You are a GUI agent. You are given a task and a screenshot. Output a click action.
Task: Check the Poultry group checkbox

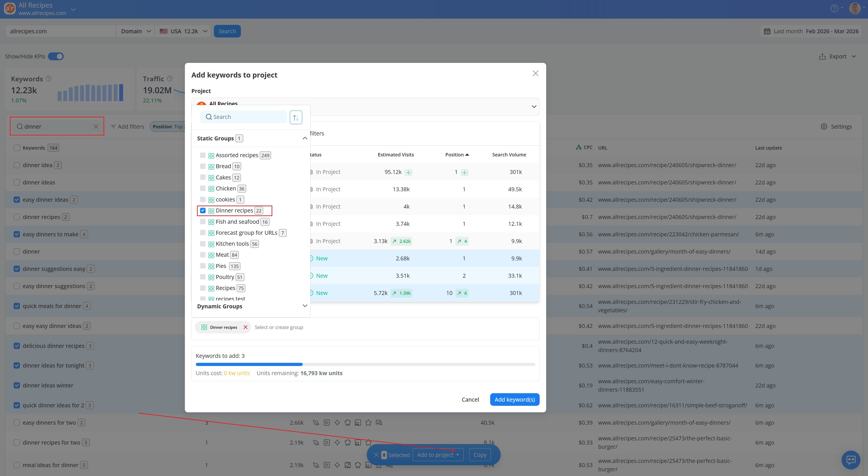pyautogui.click(x=202, y=277)
